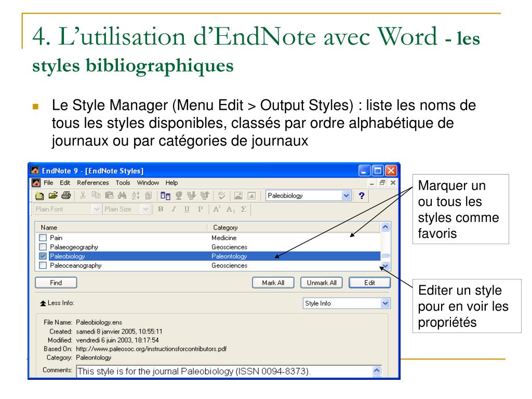Click the Copy icon in toolbar

point(96,195)
